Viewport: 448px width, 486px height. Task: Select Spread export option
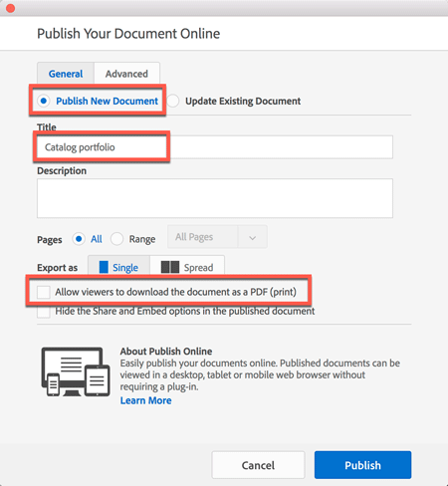click(x=187, y=266)
